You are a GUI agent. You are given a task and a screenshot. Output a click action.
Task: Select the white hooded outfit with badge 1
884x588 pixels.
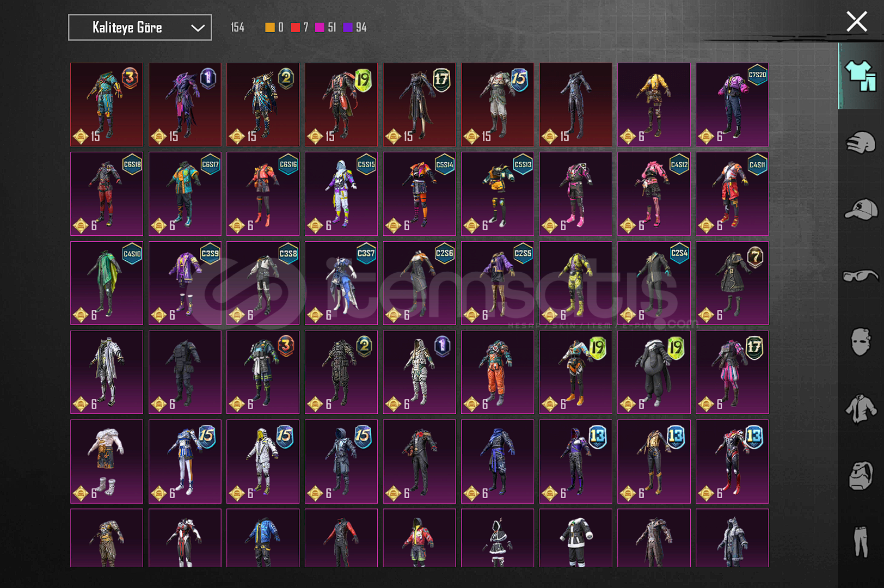(x=420, y=372)
